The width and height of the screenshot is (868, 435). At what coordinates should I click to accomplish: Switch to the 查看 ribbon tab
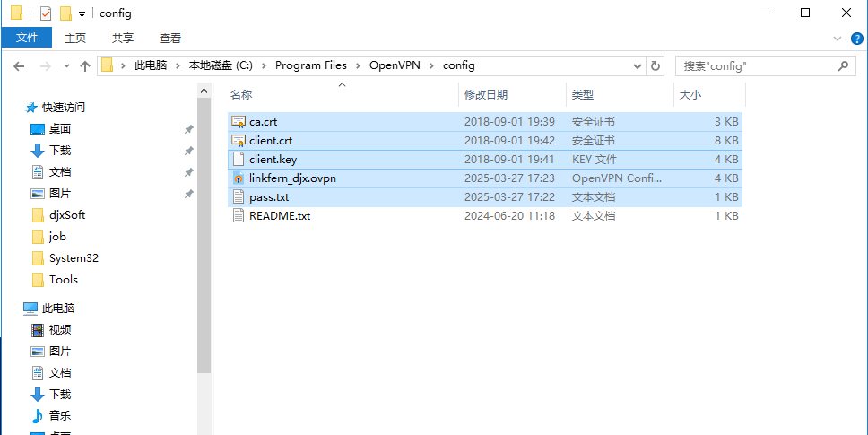pyautogui.click(x=170, y=39)
